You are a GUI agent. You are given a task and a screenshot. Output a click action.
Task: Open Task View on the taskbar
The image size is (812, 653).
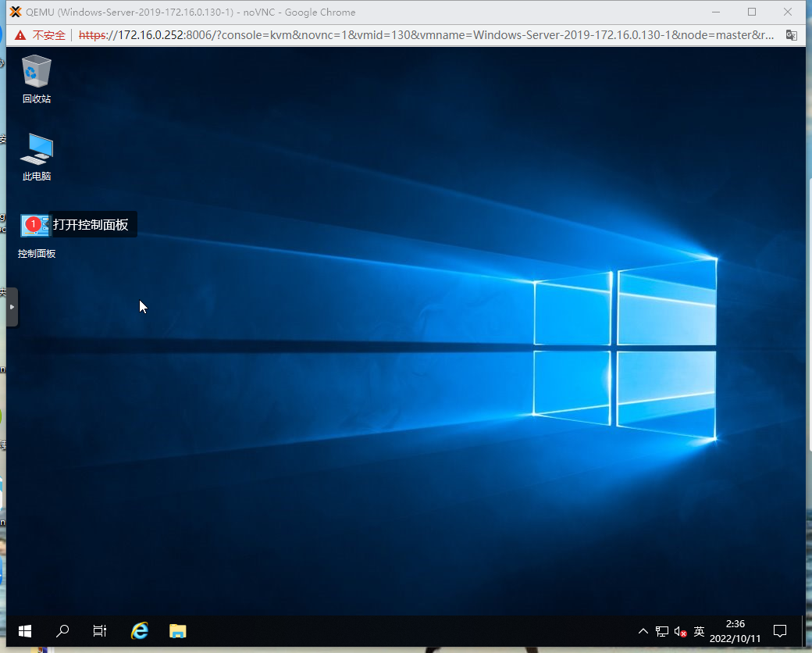click(x=99, y=630)
